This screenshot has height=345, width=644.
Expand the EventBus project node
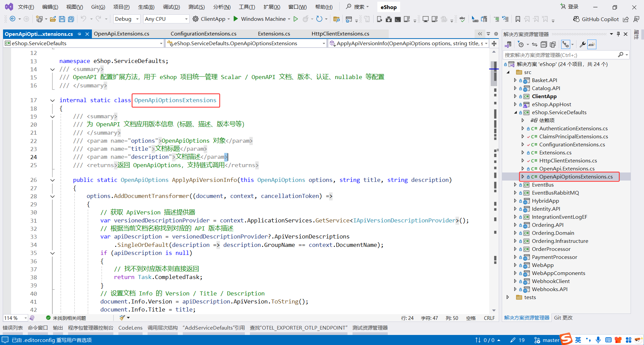coord(516,185)
